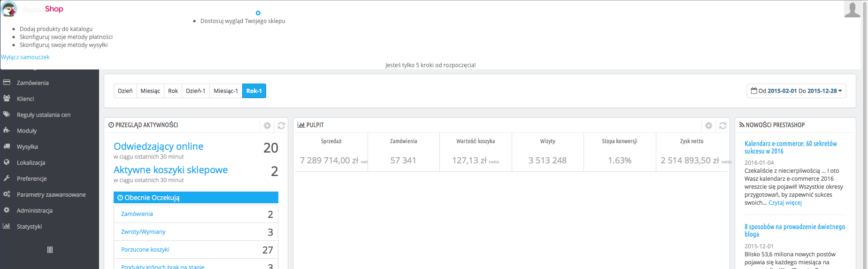Click the Obecnie Oczekują section header

(196, 198)
